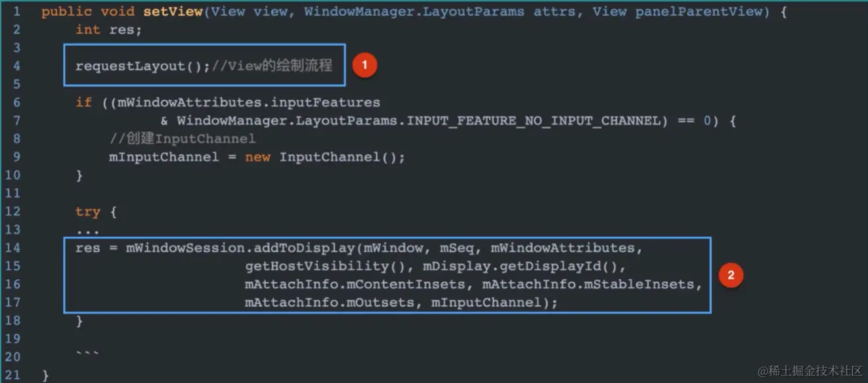The height and width of the screenshot is (383, 868).
Task: Click the 'if' keyword on line 6
Action: pos(84,102)
